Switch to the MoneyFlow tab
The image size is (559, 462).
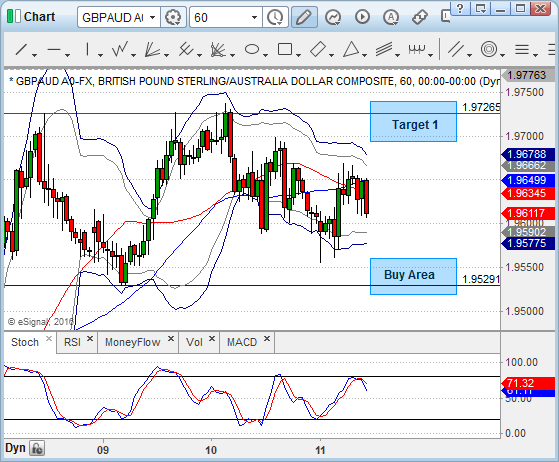(x=132, y=342)
